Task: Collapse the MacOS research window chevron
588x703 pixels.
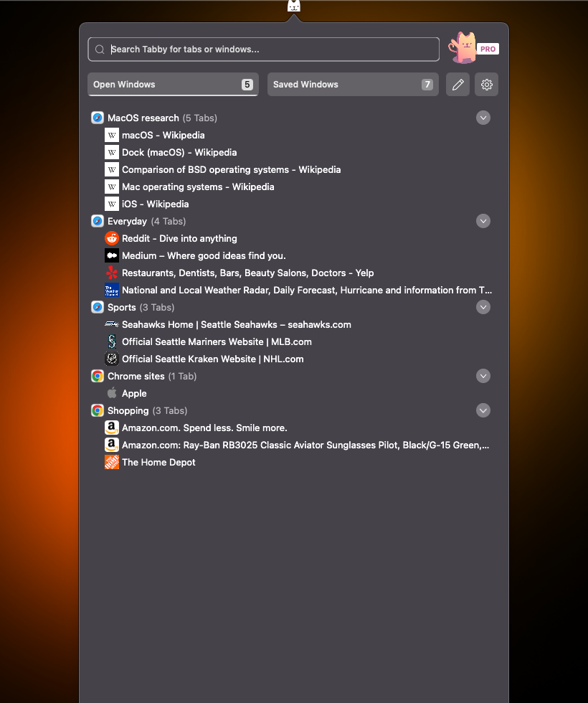Action: (483, 118)
